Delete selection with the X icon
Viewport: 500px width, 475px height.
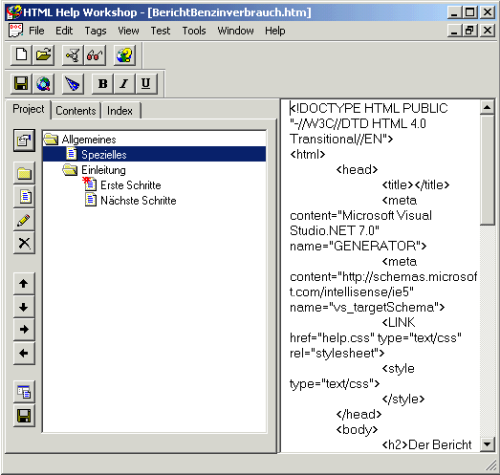tap(24, 243)
